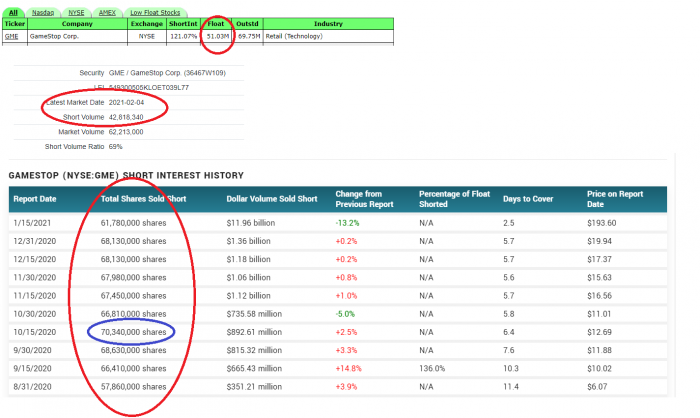Image resolution: width=700 pixels, height=418 pixels.
Task: Select the 136.0% float shorted value
Action: [432, 369]
